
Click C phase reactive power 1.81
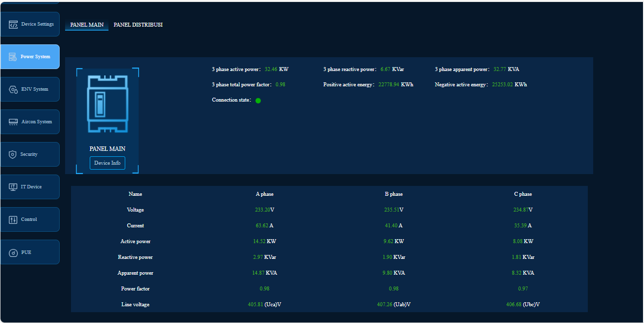[516, 257]
